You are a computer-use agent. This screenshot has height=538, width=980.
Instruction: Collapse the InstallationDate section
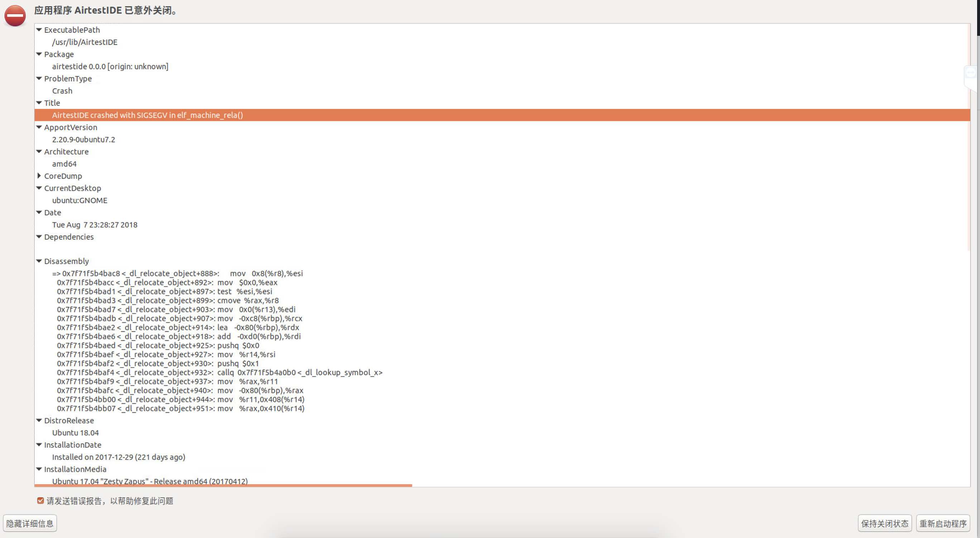pyautogui.click(x=39, y=445)
